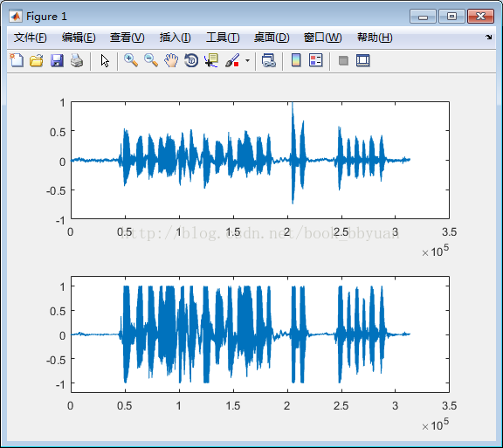Activate the Zoom Out magnifier tool
Viewport: 503px width, 448px height.
click(151, 60)
